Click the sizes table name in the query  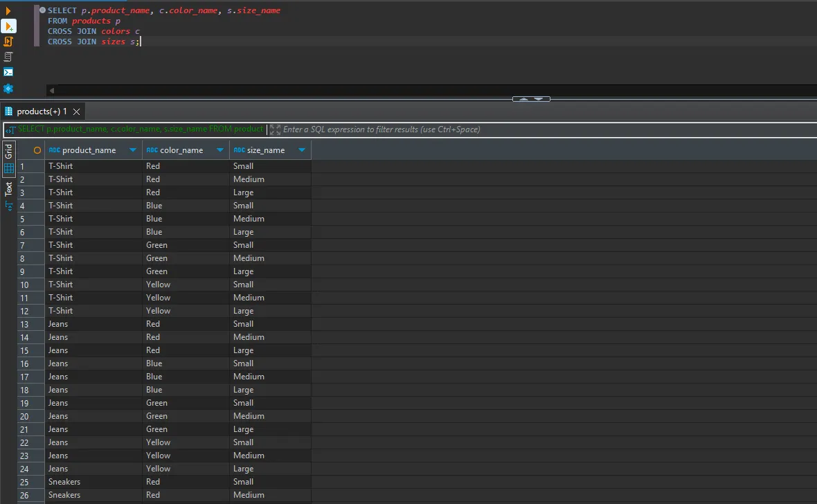pyautogui.click(x=113, y=42)
